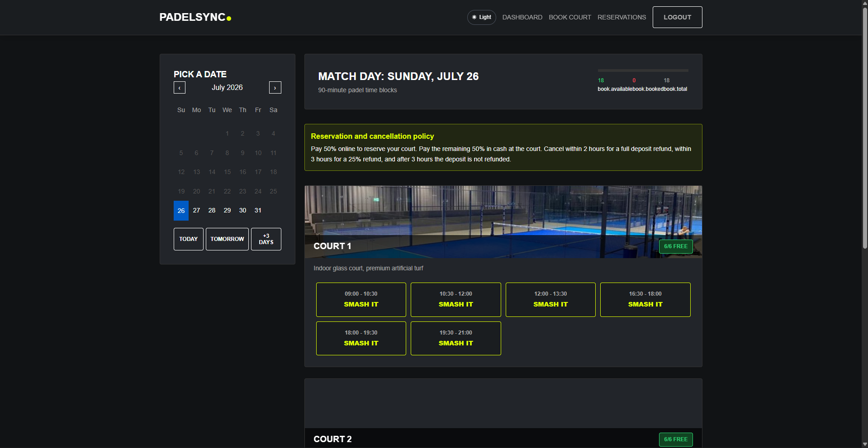Go to next month in calendar

click(275, 88)
